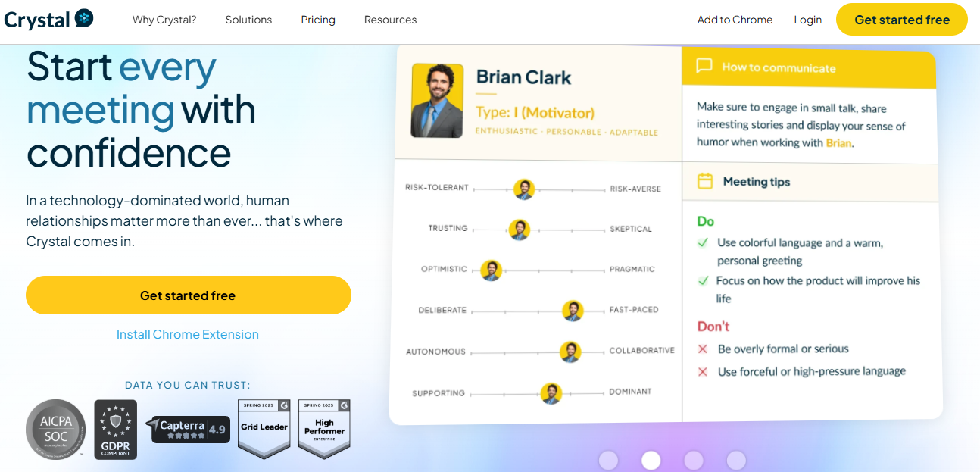Click the 'RISK-AVERSE' label
The width and height of the screenshot is (980, 472).
pos(635,189)
